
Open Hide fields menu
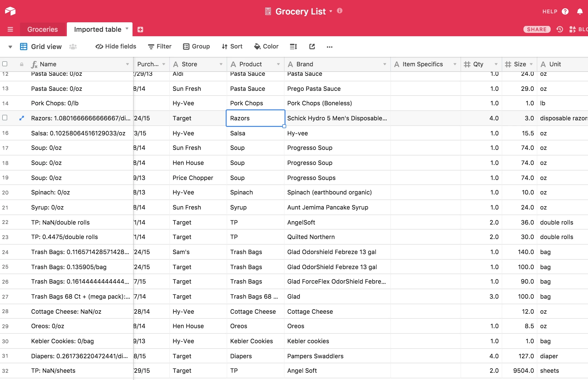tap(116, 47)
